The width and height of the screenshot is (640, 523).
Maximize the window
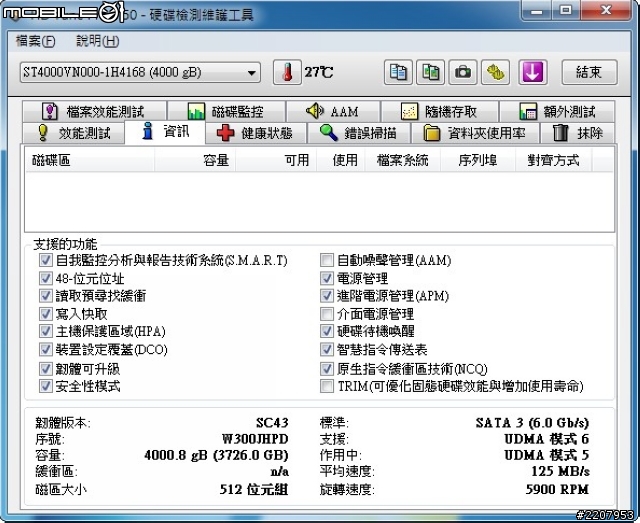[566, 11]
